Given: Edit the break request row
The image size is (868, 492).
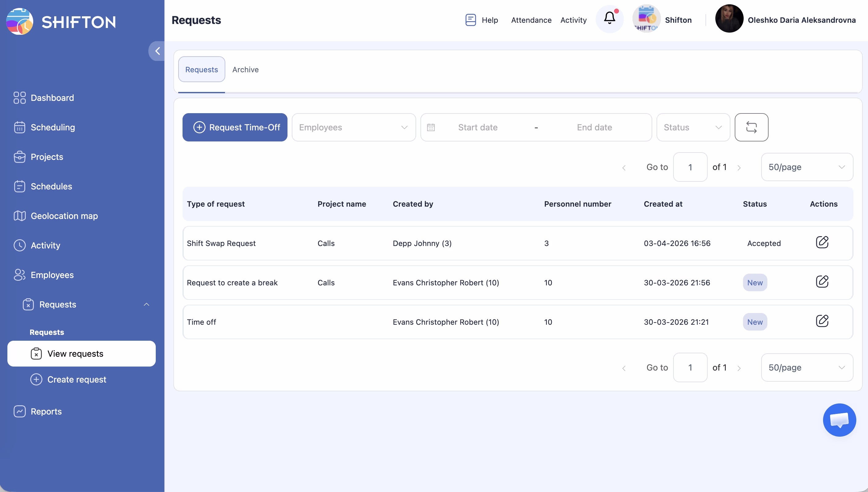Looking at the screenshot, I should click(822, 282).
